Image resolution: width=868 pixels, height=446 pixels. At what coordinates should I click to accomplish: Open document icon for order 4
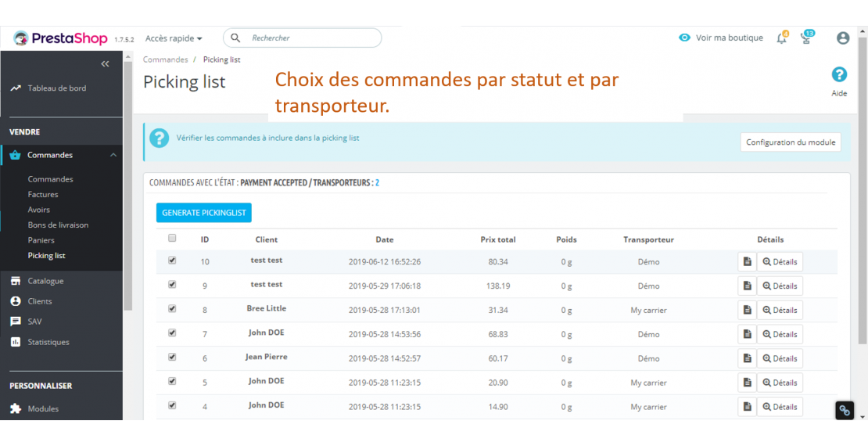click(747, 407)
